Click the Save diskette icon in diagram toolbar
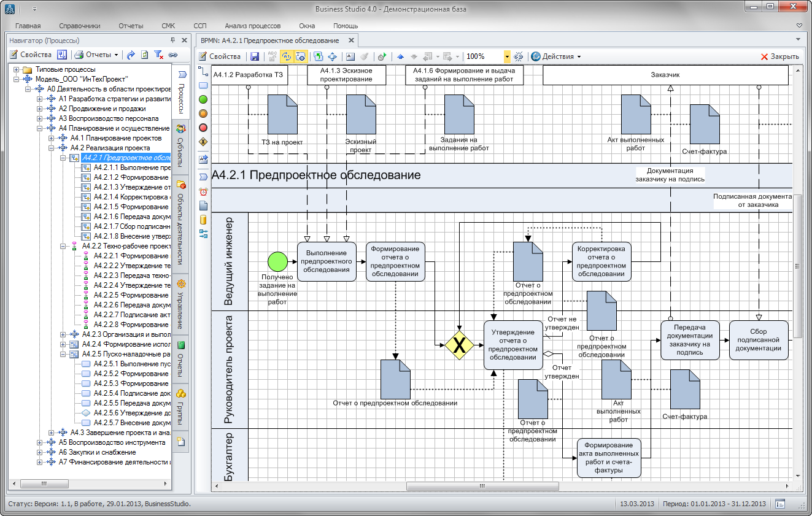The width and height of the screenshot is (812, 516). (x=255, y=56)
